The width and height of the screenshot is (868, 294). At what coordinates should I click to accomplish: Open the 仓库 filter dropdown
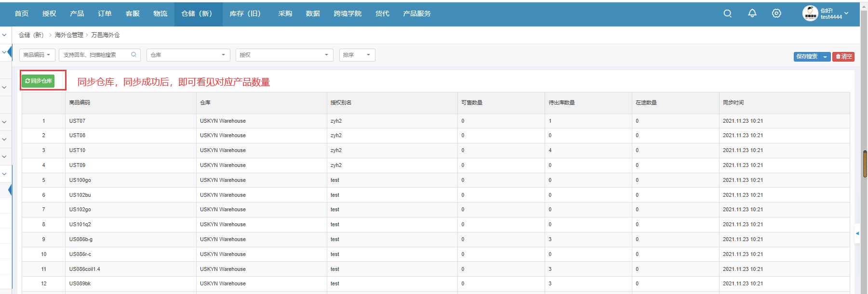[188, 55]
